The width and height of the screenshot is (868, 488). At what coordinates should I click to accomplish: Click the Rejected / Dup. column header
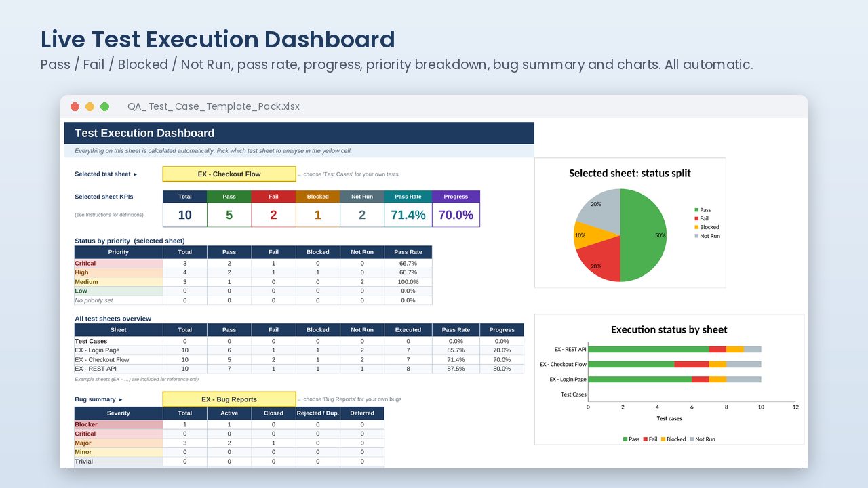click(x=317, y=413)
